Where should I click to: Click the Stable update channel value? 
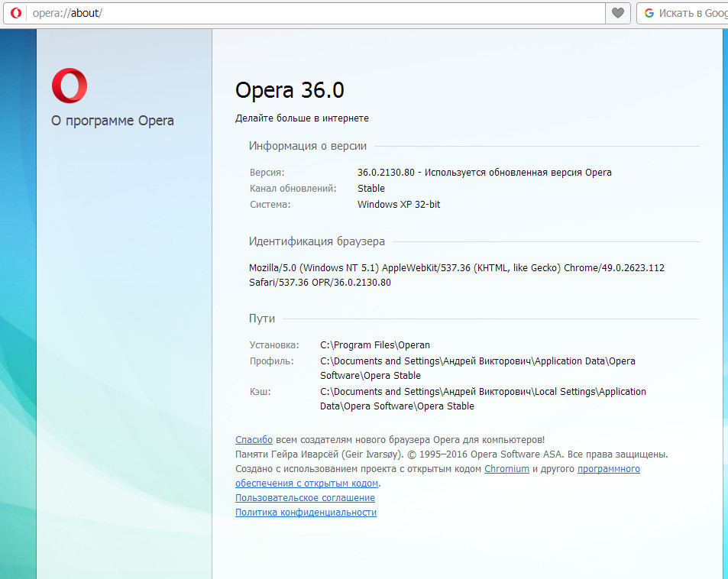pyautogui.click(x=371, y=189)
